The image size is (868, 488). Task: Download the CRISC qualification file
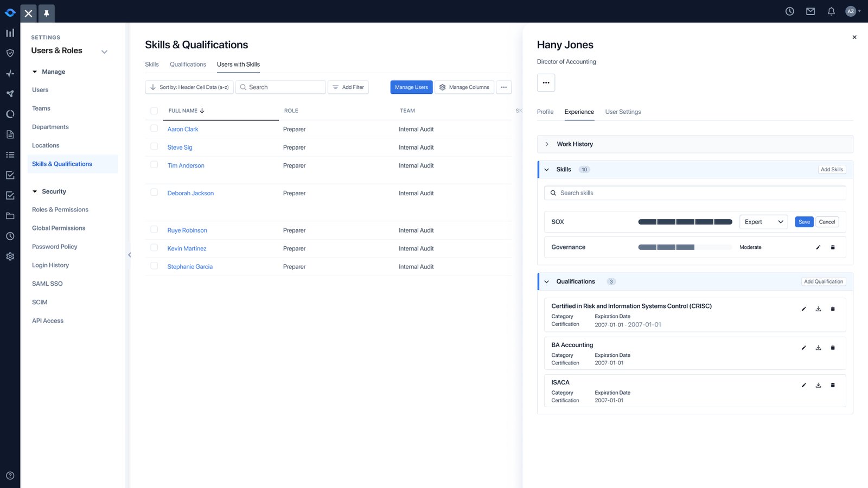coord(818,309)
